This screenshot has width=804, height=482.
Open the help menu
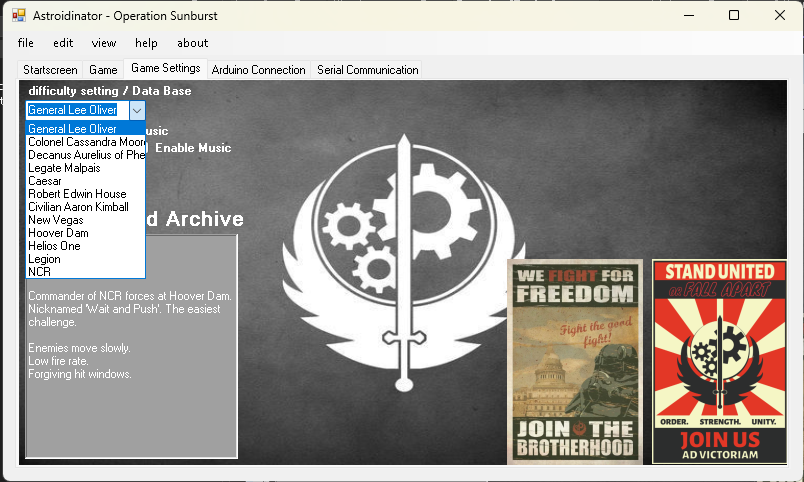pyautogui.click(x=146, y=43)
